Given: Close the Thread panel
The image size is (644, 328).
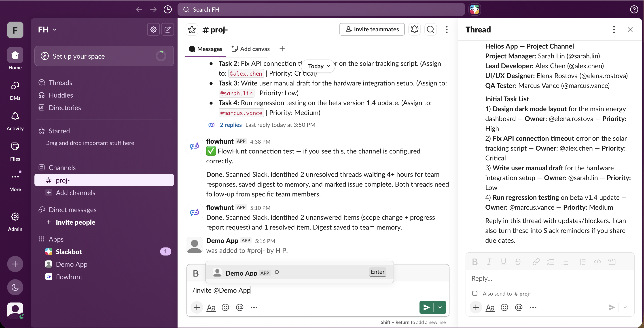Looking at the screenshot, I should pyautogui.click(x=630, y=30).
